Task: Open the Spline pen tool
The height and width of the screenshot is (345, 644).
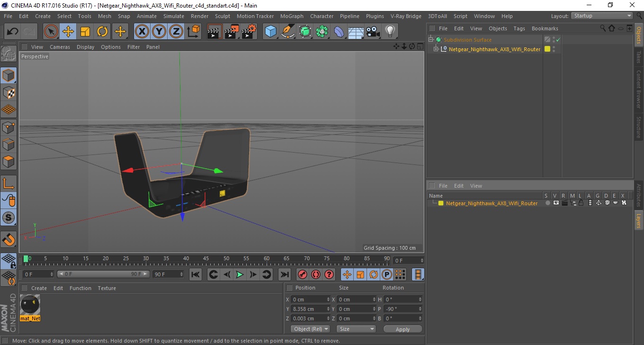Action: coord(288,32)
